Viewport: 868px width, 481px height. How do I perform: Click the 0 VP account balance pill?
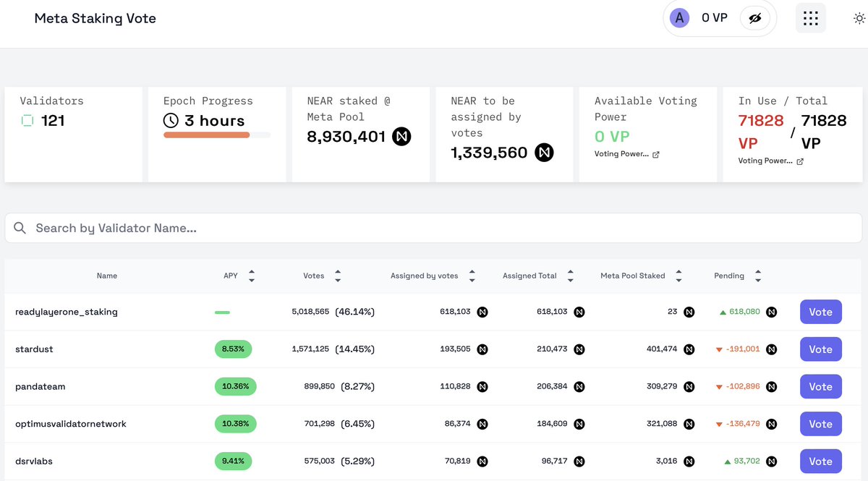[720, 18]
